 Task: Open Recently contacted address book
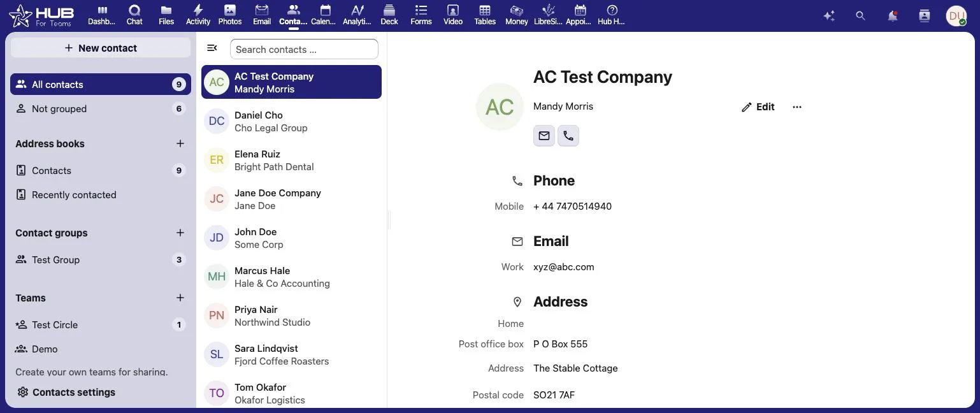101,194
